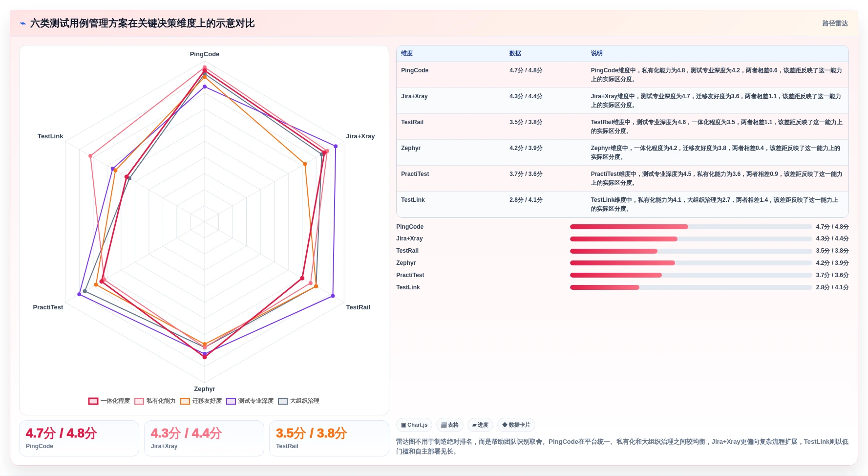The height and width of the screenshot is (476, 868).
Task: Click the purple data point at Jira+Xray axis
Action: click(336, 146)
